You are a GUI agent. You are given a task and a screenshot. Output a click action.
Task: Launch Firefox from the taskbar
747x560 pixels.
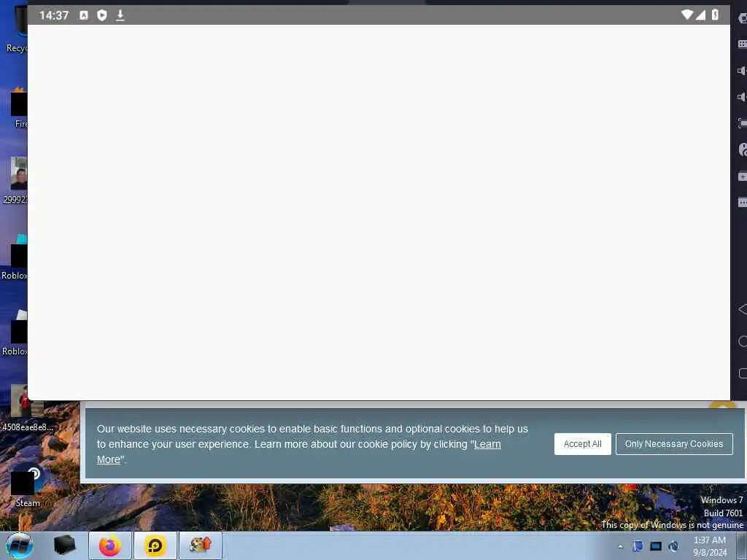tap(110, 545)
